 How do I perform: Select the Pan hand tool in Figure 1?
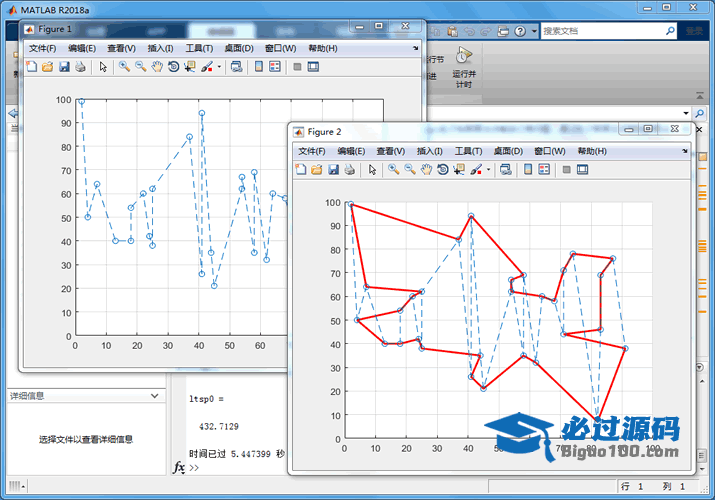point(157,67)
